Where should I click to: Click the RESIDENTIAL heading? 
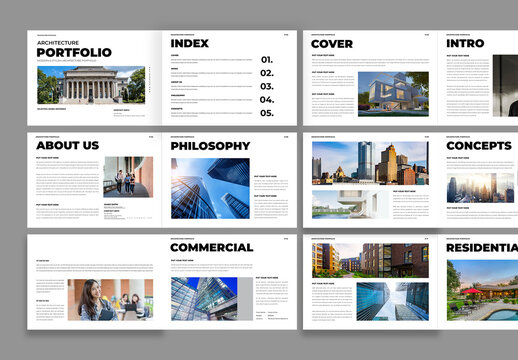tap(482, 248)
